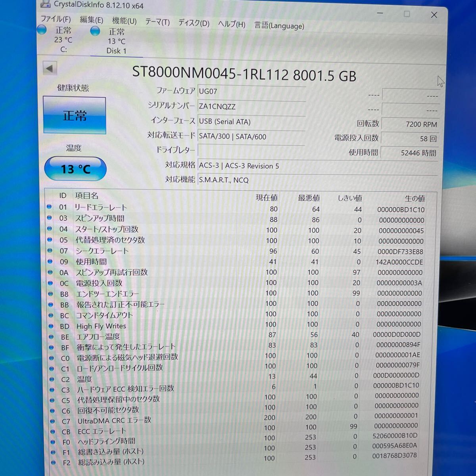476x476 pixels.
Task: Click the status dot for 04 スタート/ストップ回数
Action: click(50, 228)
